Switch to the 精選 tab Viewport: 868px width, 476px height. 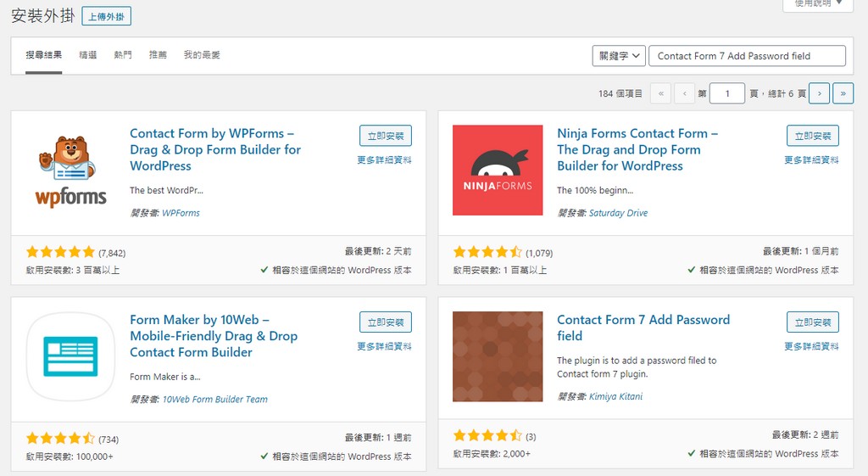[x=87, y=55]
